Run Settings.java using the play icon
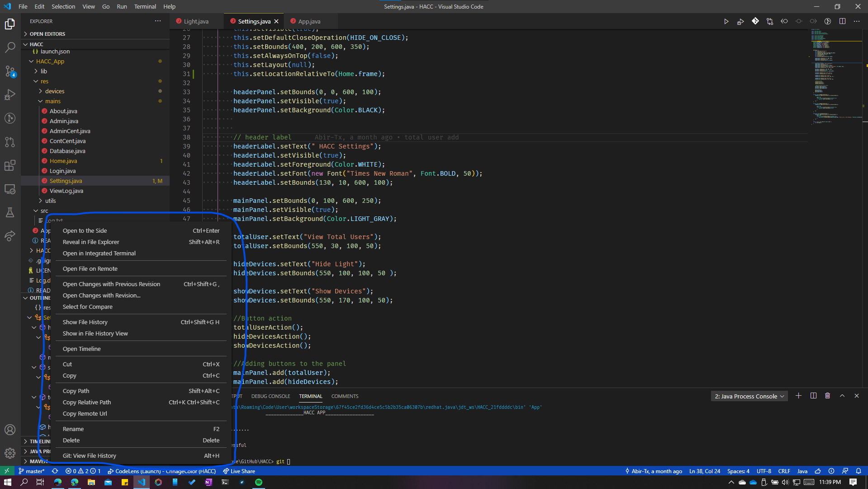 pyautogui.click(x=726, y=21)
